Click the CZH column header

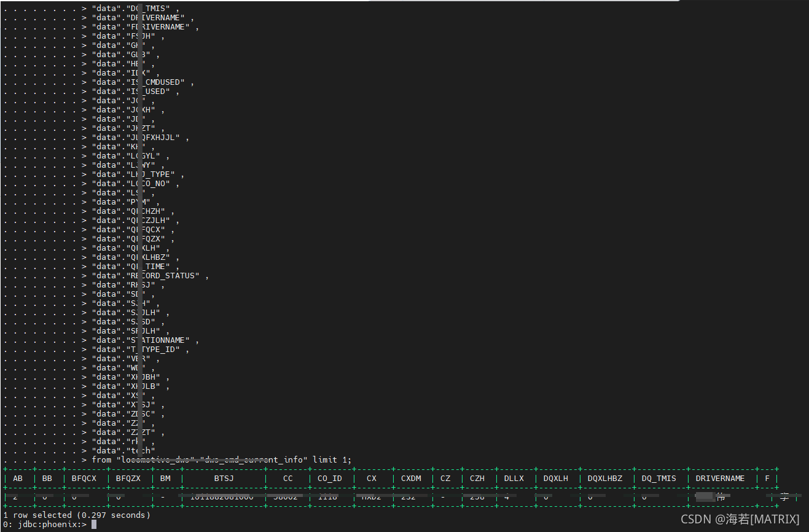(x=477, y=479)
